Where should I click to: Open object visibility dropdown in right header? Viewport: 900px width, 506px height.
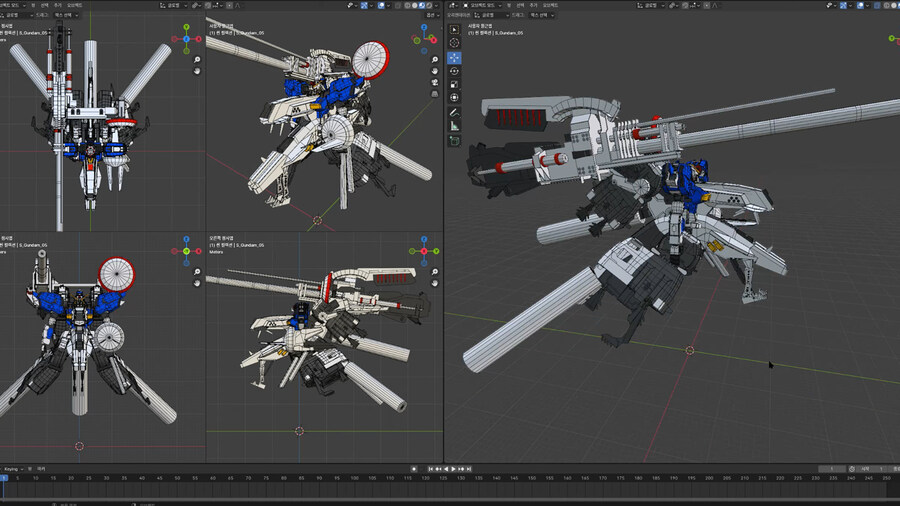pos(831,5)
